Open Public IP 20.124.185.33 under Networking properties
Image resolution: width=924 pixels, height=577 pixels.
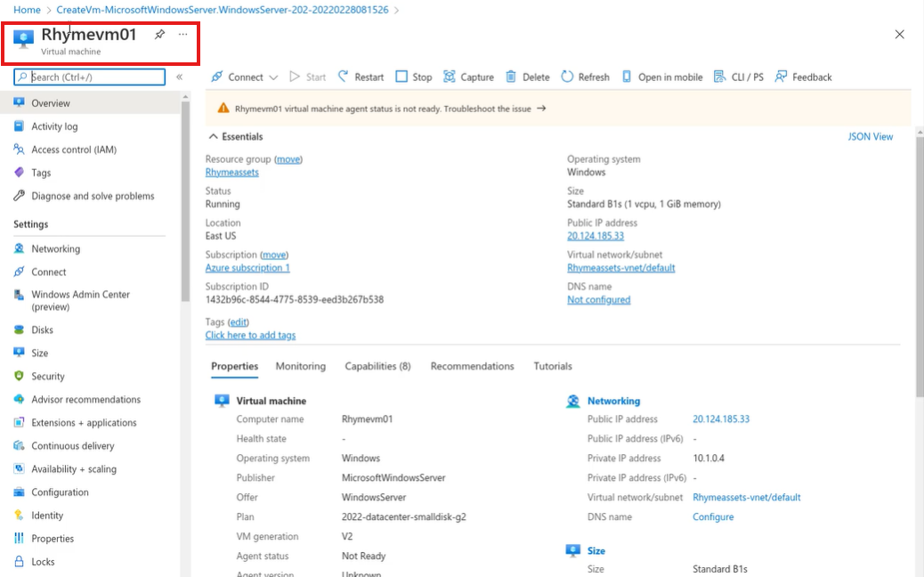(x=721, y=419)
